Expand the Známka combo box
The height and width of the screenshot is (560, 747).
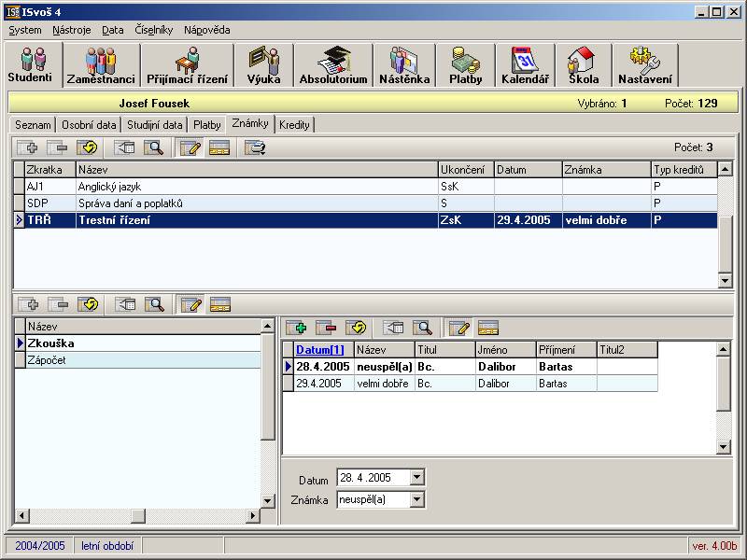point(416,499)
